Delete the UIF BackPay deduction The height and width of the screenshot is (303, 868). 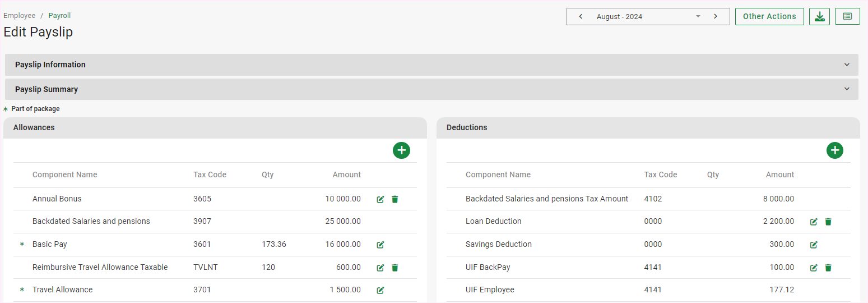point(828,268)
